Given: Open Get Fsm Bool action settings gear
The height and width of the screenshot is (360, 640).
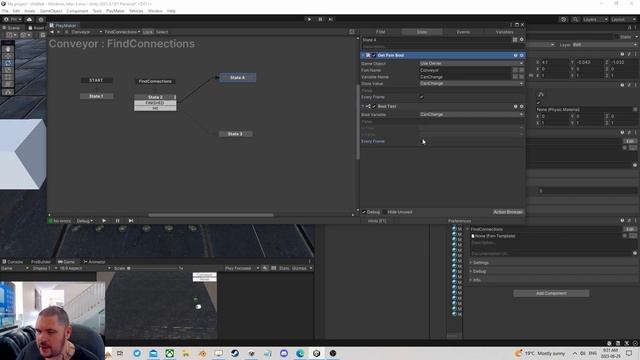Looking at the screenshot, I should (521, 55).
